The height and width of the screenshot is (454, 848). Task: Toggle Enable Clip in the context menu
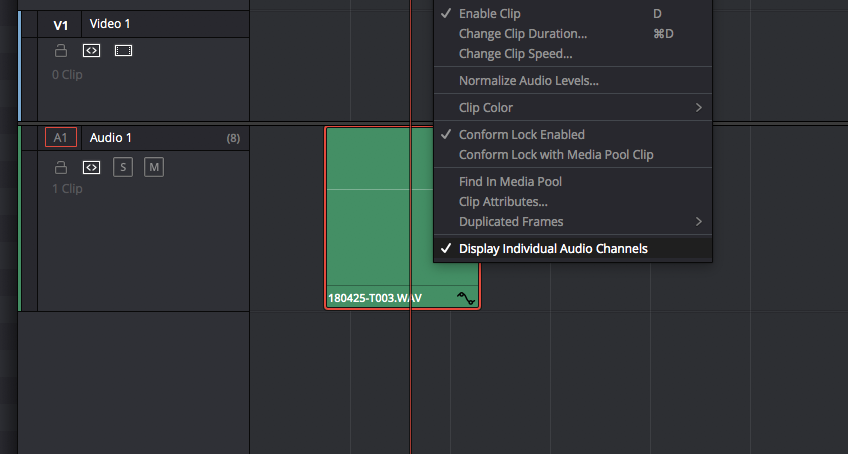573,14
